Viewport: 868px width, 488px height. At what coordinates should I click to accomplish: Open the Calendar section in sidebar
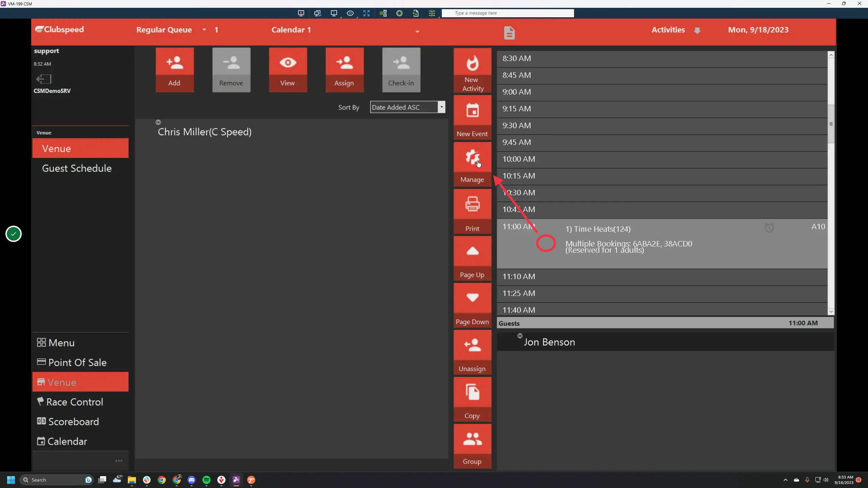click(x=80, y=441)
